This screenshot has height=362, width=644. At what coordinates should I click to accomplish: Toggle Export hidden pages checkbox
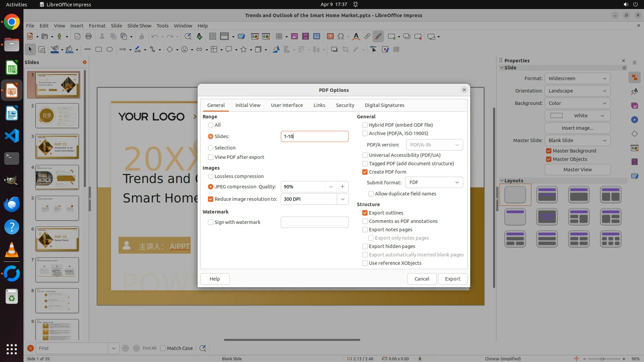click(x=365, y=246)
